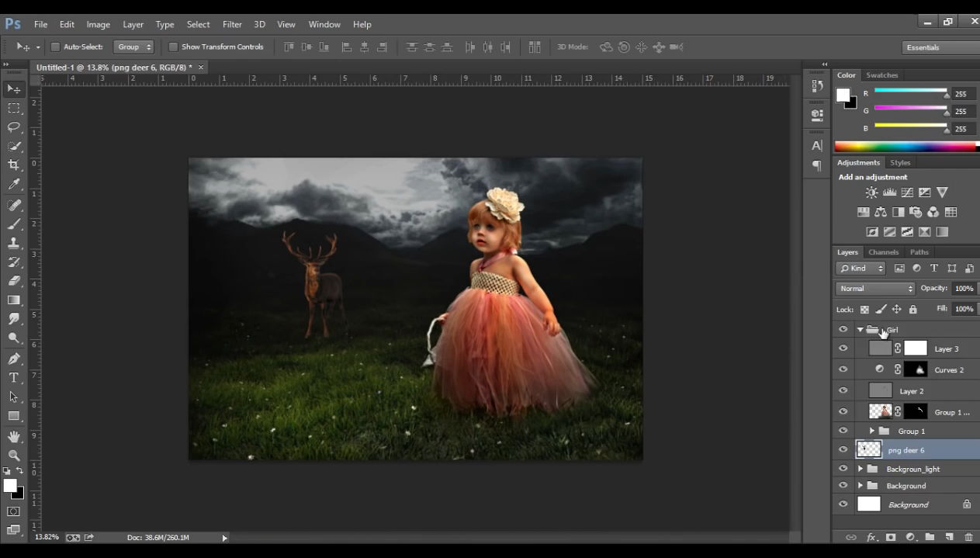
Task: Expand the Backgroun_light group
Action: 860,469
